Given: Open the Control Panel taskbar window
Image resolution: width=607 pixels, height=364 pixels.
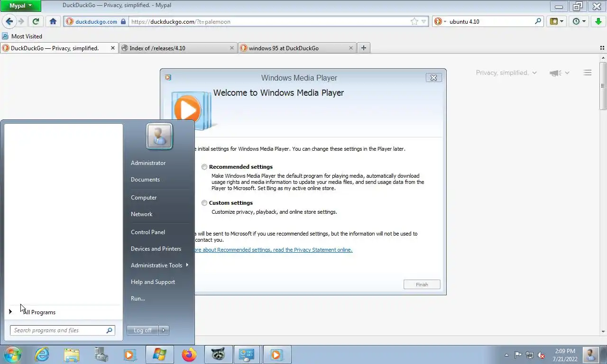Looking at the screenshot, I should tap(247, 355).
